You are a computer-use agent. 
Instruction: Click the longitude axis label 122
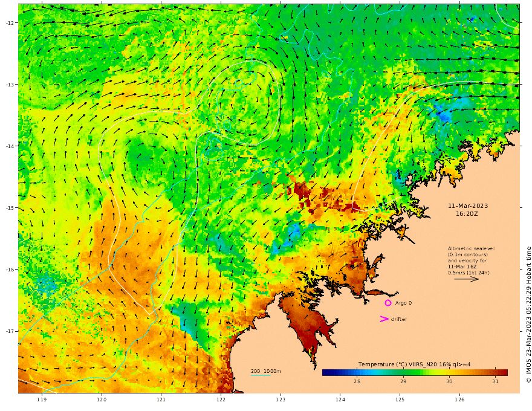(x=221, y=400)
